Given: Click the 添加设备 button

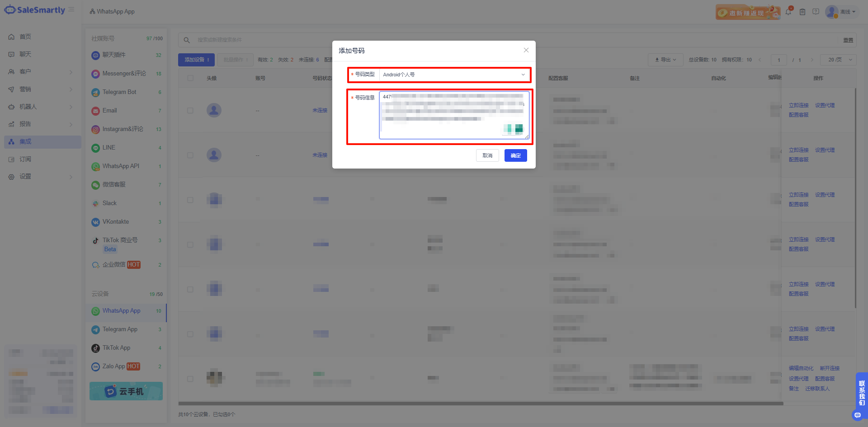Looking at the screenshot, I should 196,60.
